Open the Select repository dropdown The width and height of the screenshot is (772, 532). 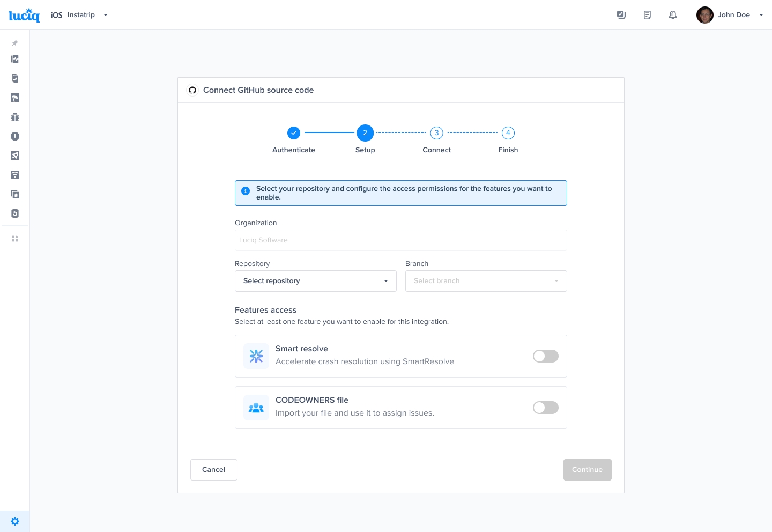click(315, 281)
